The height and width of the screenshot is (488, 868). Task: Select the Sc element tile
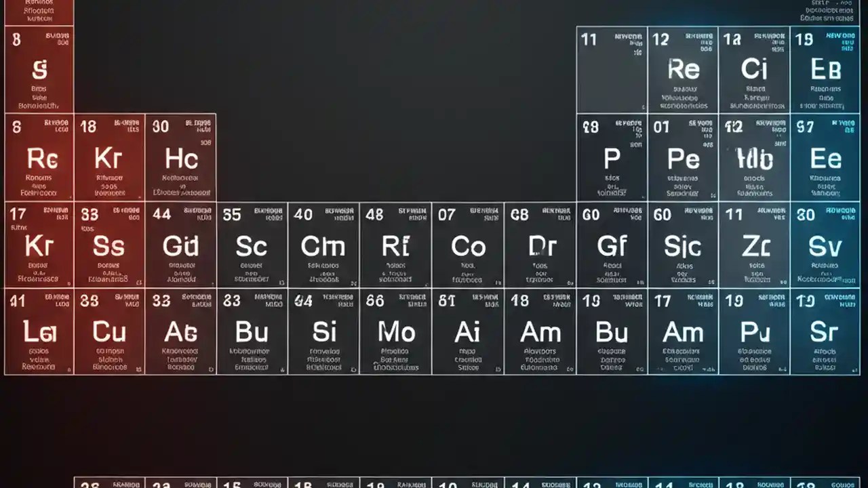(252, 245)
